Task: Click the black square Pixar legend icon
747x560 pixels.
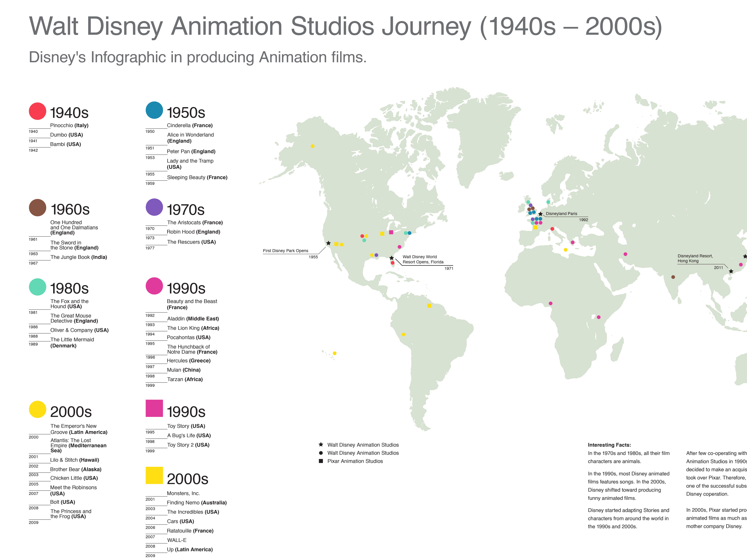Action: [x=321, y=461]
